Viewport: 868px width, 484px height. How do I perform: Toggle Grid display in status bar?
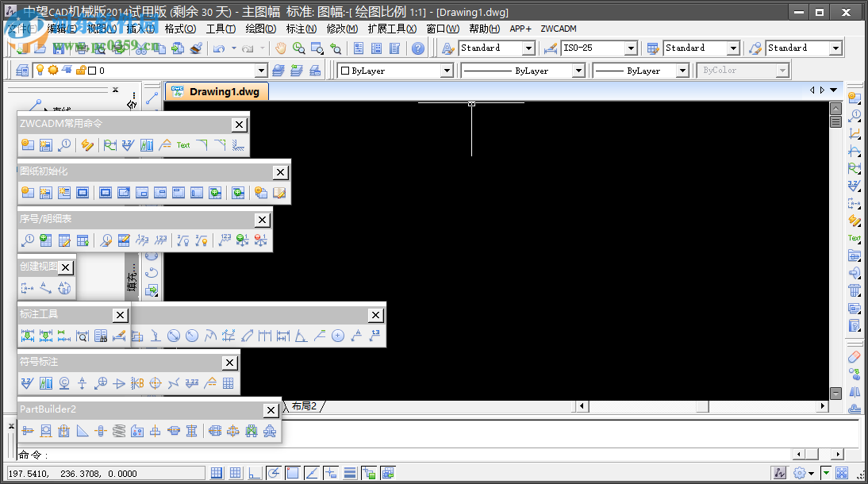pos(236,473)
